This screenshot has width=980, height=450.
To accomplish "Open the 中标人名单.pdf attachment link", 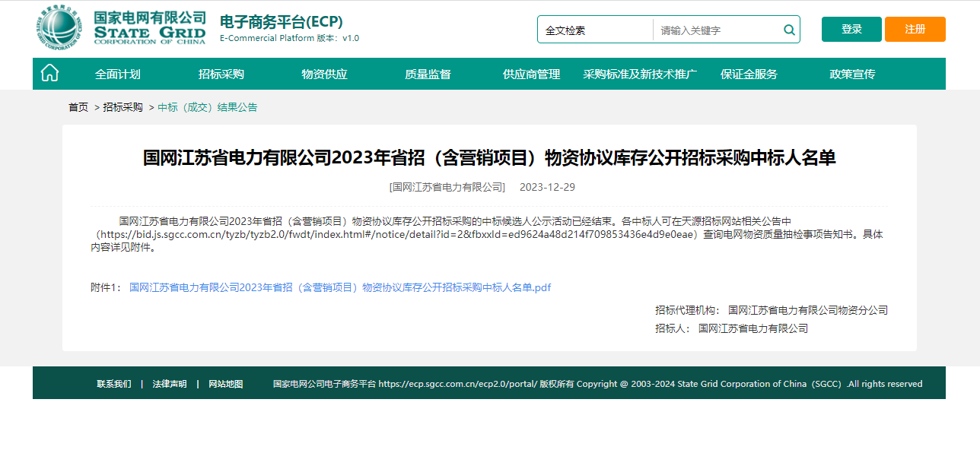I will click(x=339, y=287).
